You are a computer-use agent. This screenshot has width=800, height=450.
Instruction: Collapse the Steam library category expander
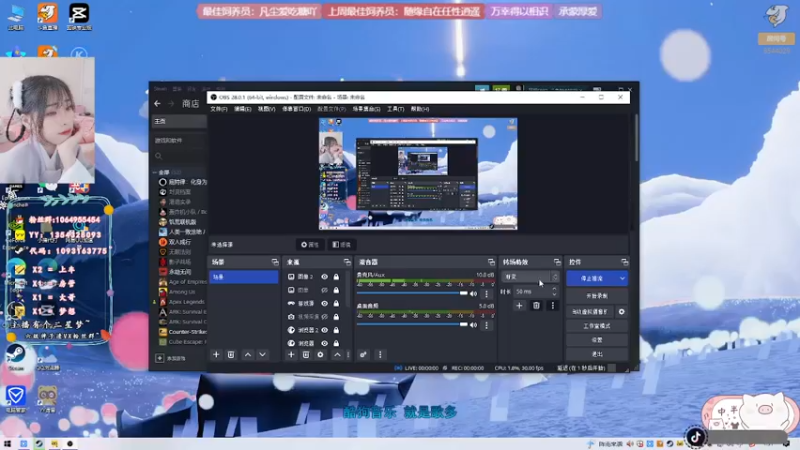(x=155, y=172)
